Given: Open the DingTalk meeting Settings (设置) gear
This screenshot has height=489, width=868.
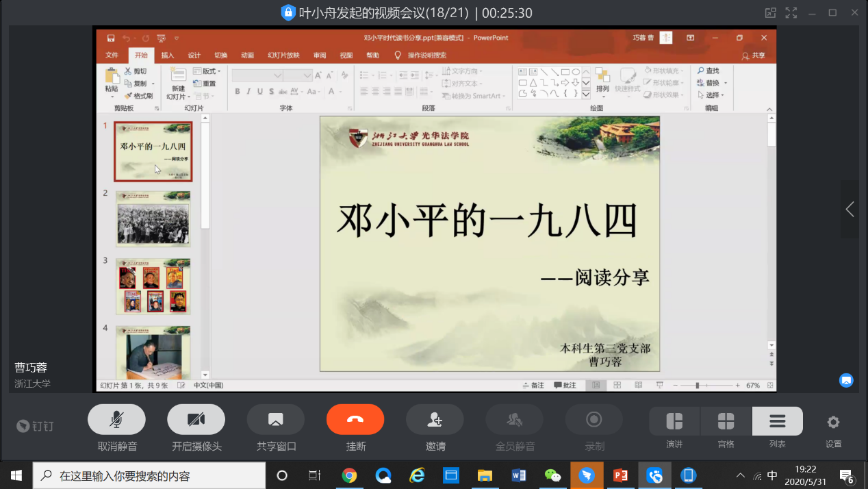Looking at the screenshot, I should pos(833,422).
